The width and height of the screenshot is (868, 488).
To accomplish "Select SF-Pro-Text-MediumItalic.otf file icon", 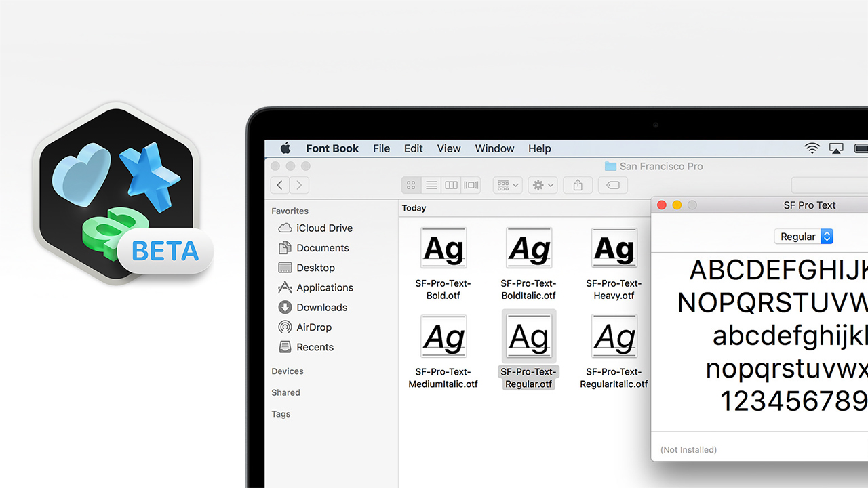I will (443, 336).
